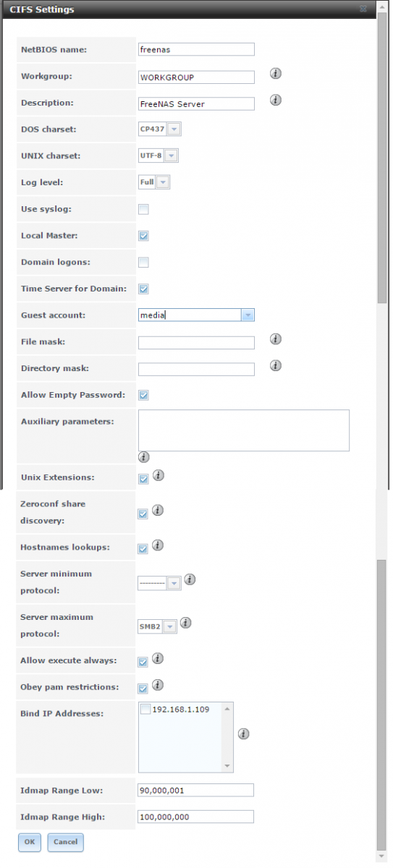Click the info icon next to Workgroup
The image size is (393, 868).
pyautogui.click(x=276, y=74)
